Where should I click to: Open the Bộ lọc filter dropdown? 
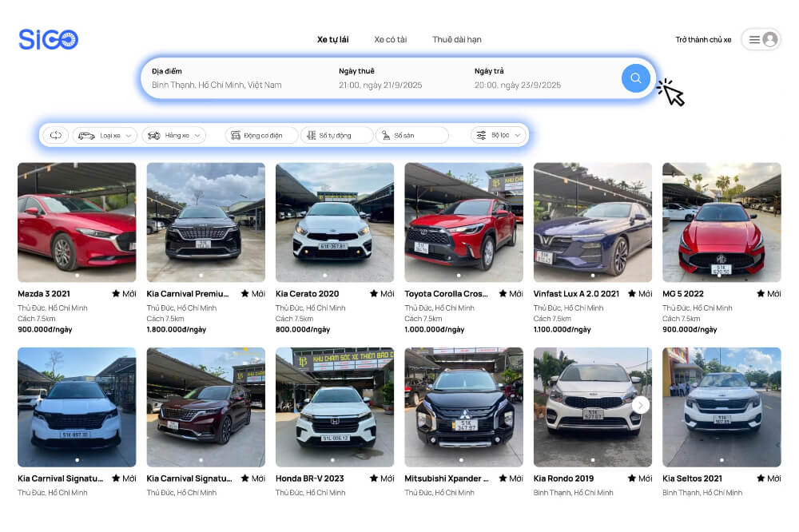click(499, 136)
